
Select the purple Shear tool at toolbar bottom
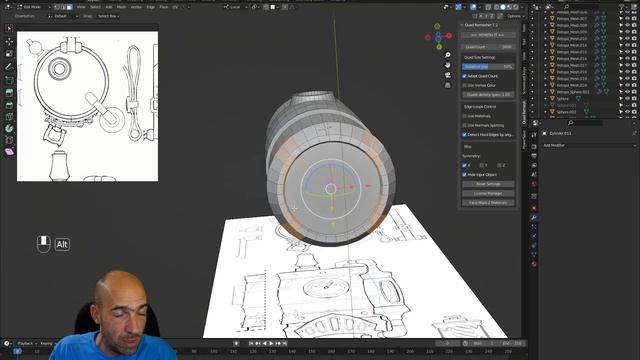pyautogui.click(x=9, y=152)
